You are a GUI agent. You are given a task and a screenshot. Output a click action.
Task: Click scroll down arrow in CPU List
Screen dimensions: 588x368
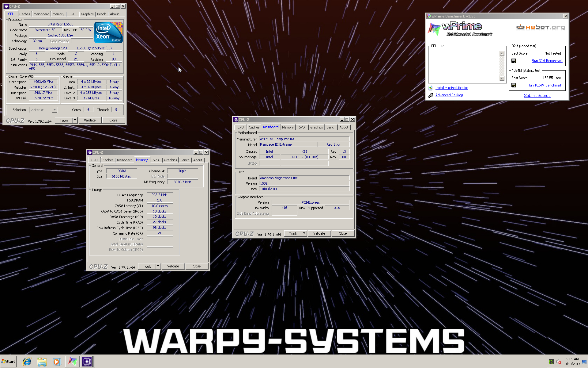502,79
